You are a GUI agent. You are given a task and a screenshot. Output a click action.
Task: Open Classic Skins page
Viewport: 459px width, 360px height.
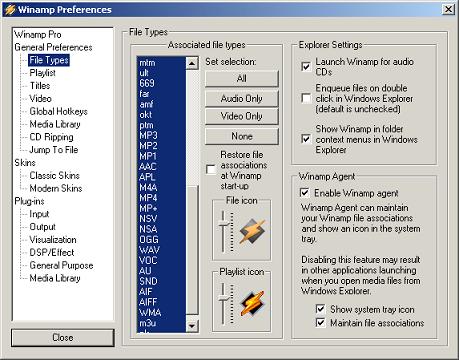[x=54, y=175]
